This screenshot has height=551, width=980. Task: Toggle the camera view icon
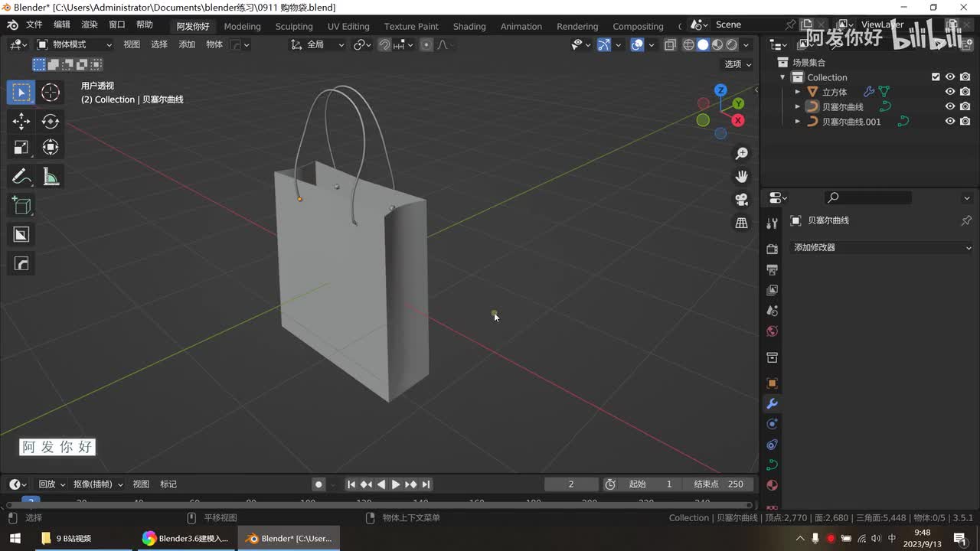click(741, 200)
